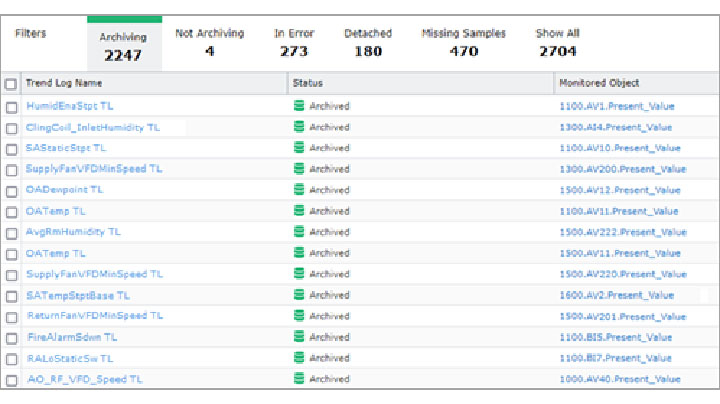Click archived status icon for HumidEnaStpt TL
The width and height of the screenshot is (720, 404).
[x=298, y=106]
